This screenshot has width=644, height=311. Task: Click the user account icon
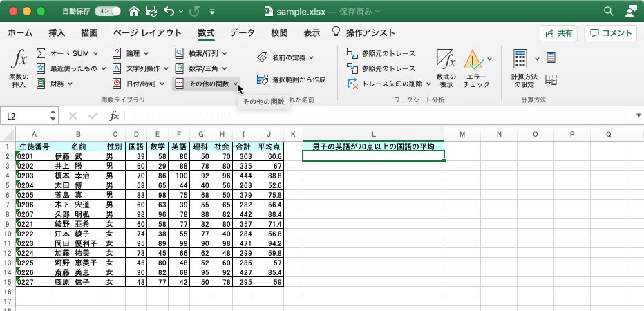coord(630,12)
